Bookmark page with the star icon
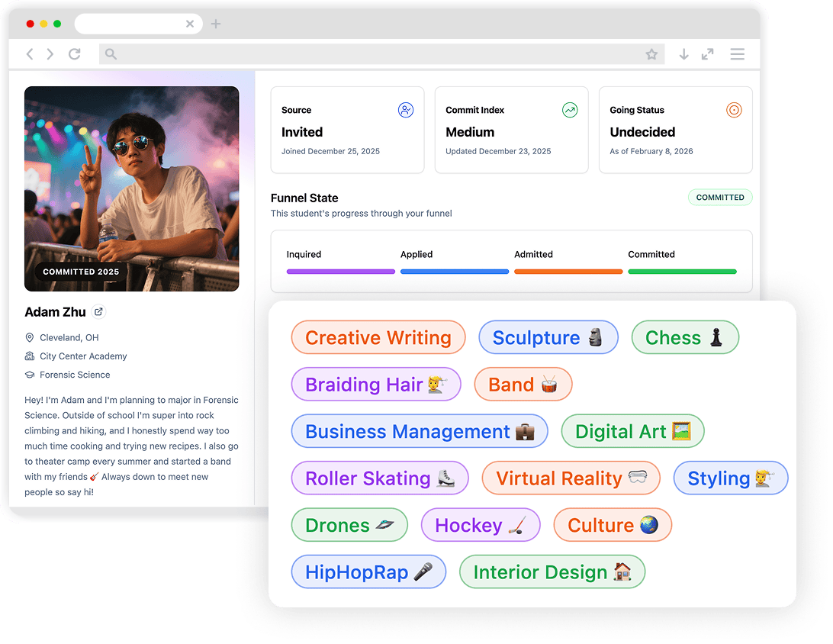The height and width of the screenshot is (644, 833). 652,54
